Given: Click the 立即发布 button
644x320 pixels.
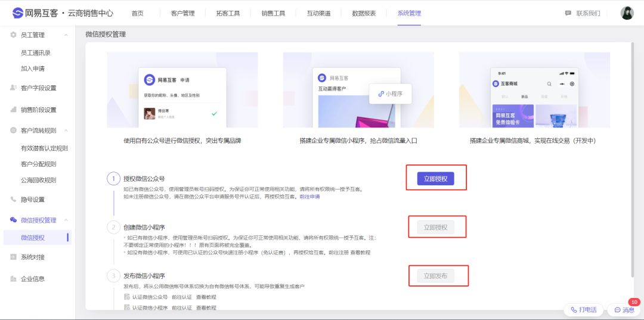Looking at the screenshot, I should coord(435,275).
